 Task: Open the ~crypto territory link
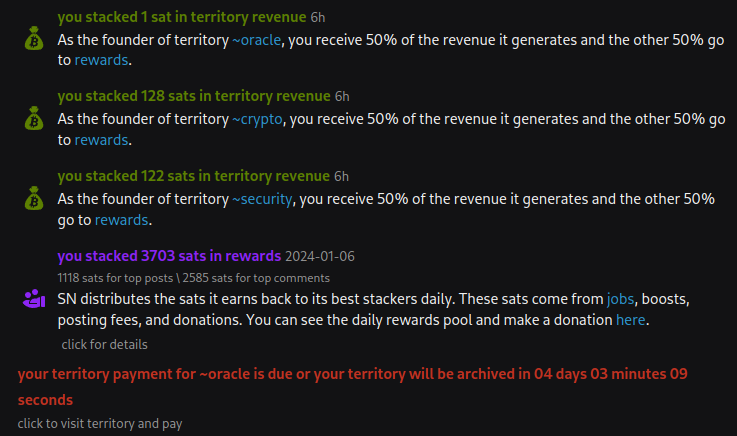click(x=259, y=119)
